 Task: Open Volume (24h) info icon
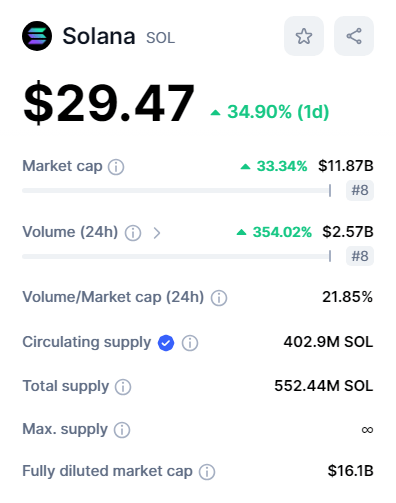(x=133, y=233)
